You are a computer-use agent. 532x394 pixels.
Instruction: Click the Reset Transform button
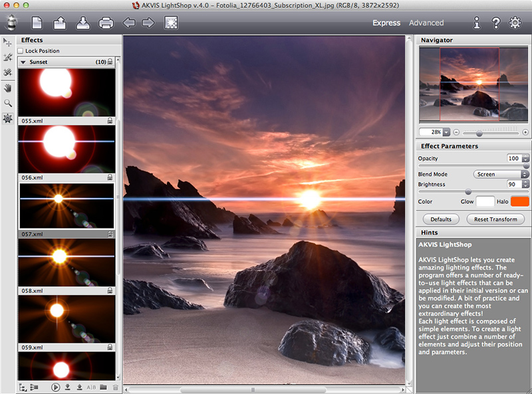click(x=494, y=219)
